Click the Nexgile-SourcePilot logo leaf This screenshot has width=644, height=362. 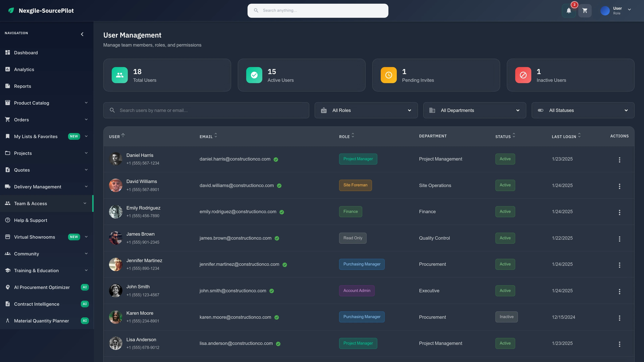click(11, 10)
